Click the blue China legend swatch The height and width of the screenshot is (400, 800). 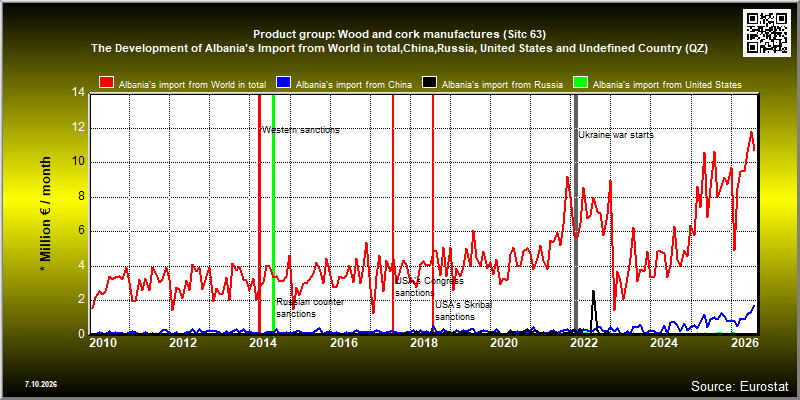(284, 84)
